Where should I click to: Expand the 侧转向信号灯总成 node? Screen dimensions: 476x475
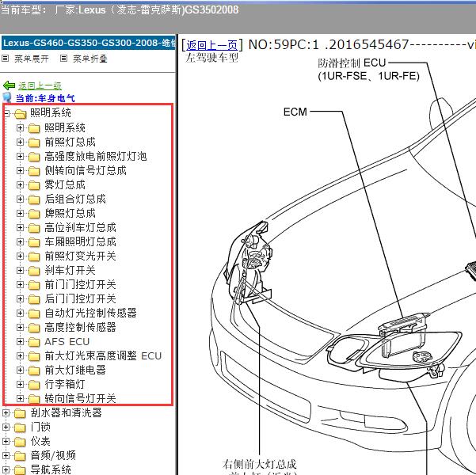click(x=20, y=170)
